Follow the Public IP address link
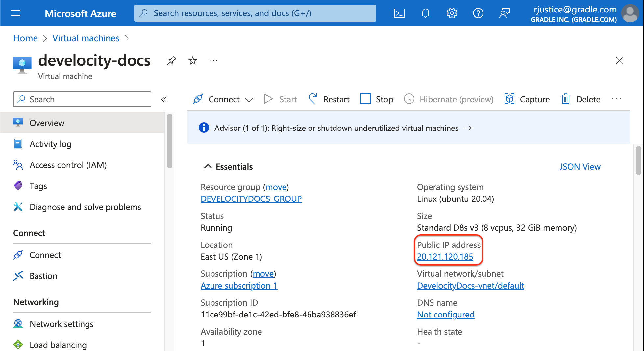Viewport: 644px width, 351px height. pyautogui.click(x=445, y=257)
